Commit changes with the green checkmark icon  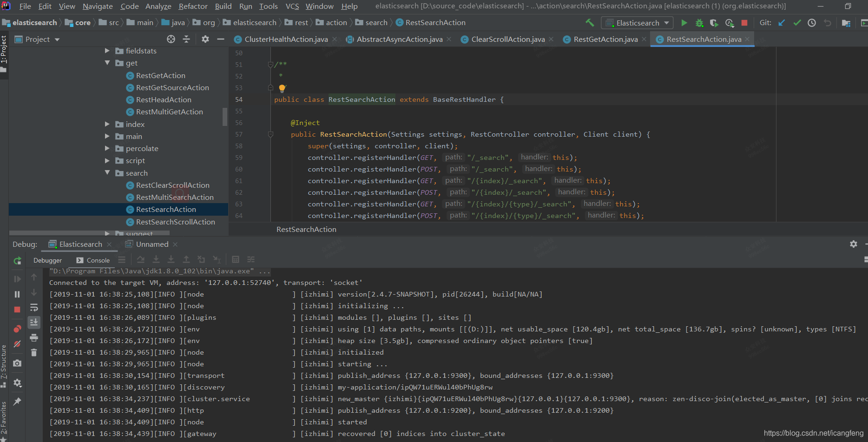pos(797,23)
